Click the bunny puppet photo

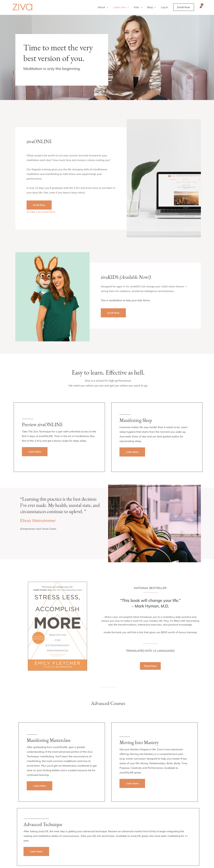(x=52, y=297)
